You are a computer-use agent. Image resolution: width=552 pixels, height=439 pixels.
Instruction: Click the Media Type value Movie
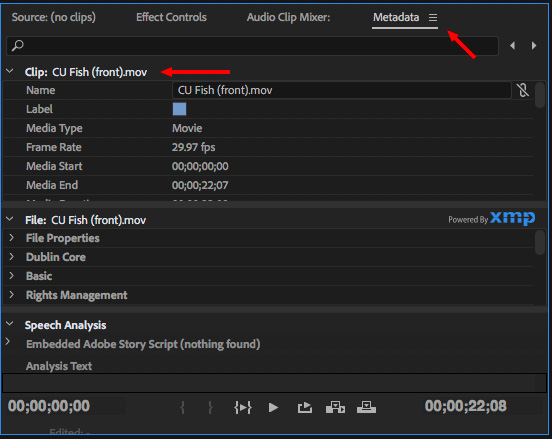click(x=187, y=128)
